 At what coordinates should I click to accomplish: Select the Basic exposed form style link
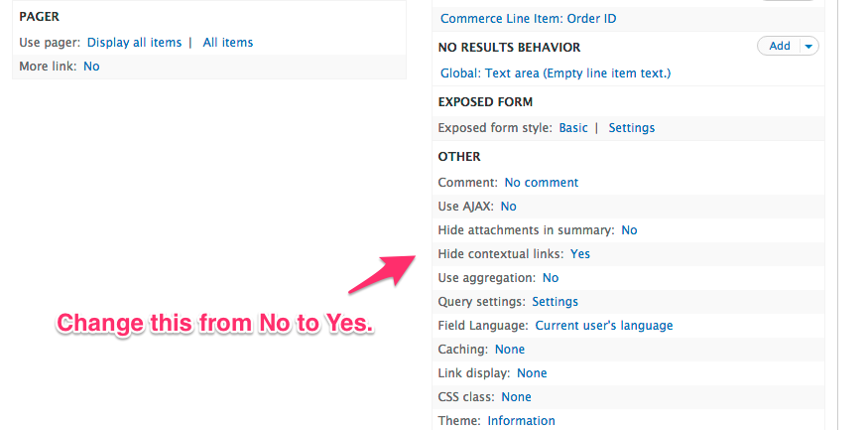point(573,128)
